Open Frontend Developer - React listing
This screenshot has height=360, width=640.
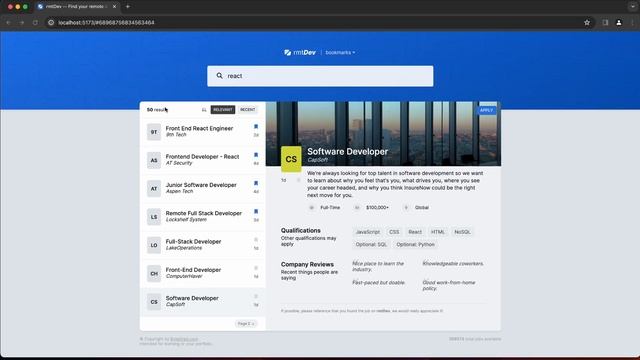pos(202,160)
